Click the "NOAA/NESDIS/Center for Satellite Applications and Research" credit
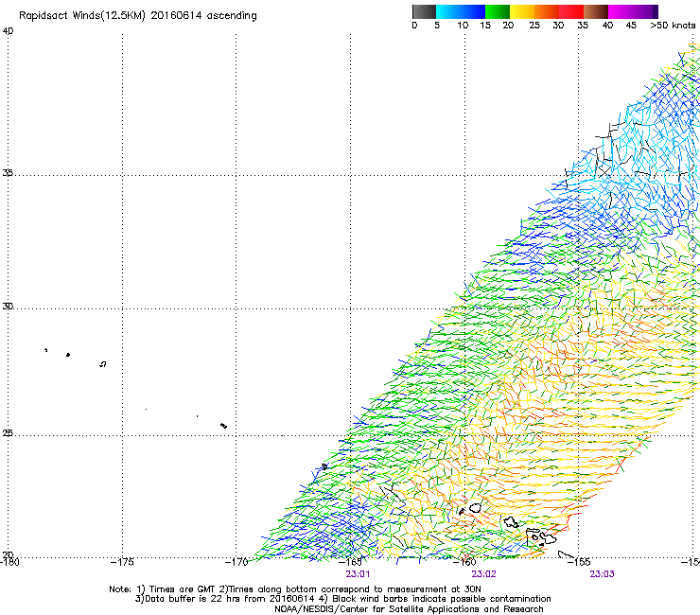The height and width of the screenshot is (615, 700). point(409,609)
